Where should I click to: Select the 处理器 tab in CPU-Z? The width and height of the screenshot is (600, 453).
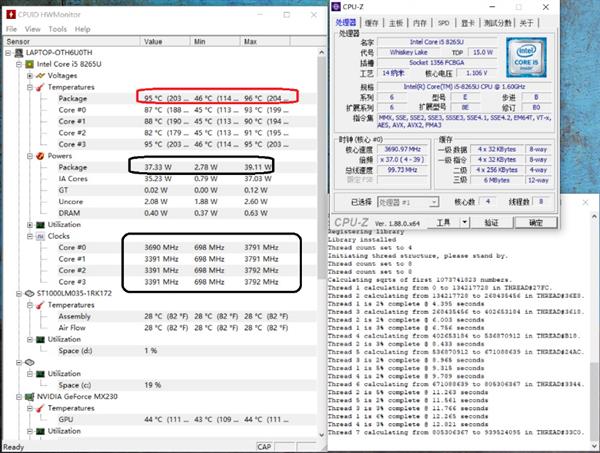(346, 23)
